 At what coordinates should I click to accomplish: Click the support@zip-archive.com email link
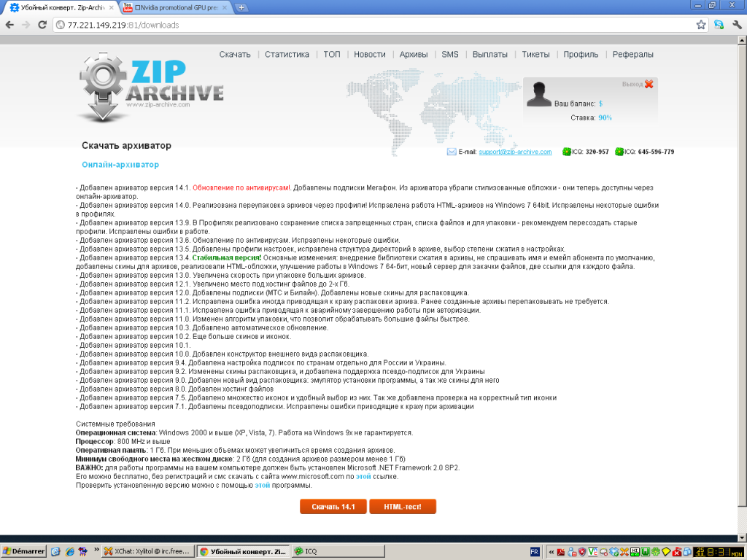pos(515,152)
